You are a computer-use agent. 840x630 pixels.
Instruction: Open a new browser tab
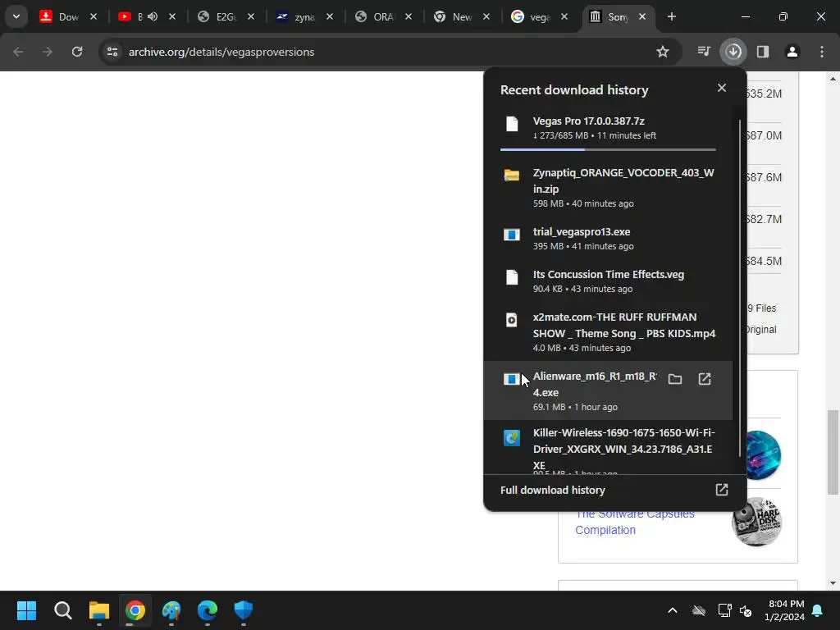point(671,16)
